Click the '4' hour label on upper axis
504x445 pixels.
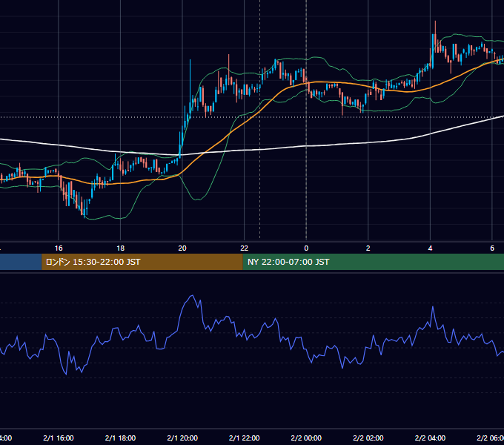pyautogui.click(x=430, y=248)
